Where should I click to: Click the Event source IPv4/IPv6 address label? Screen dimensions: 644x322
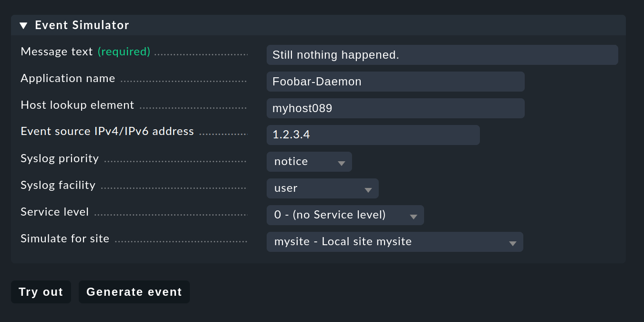click(x=107, y=131)
